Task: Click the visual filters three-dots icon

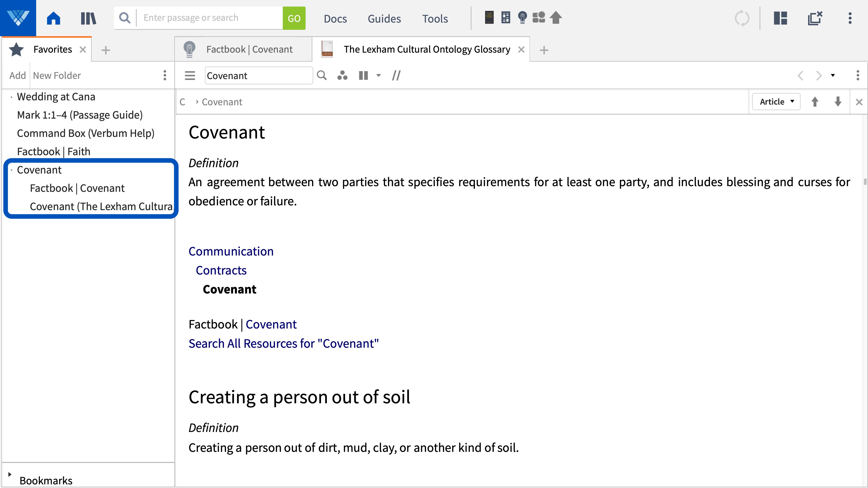Action: point(342,75)
